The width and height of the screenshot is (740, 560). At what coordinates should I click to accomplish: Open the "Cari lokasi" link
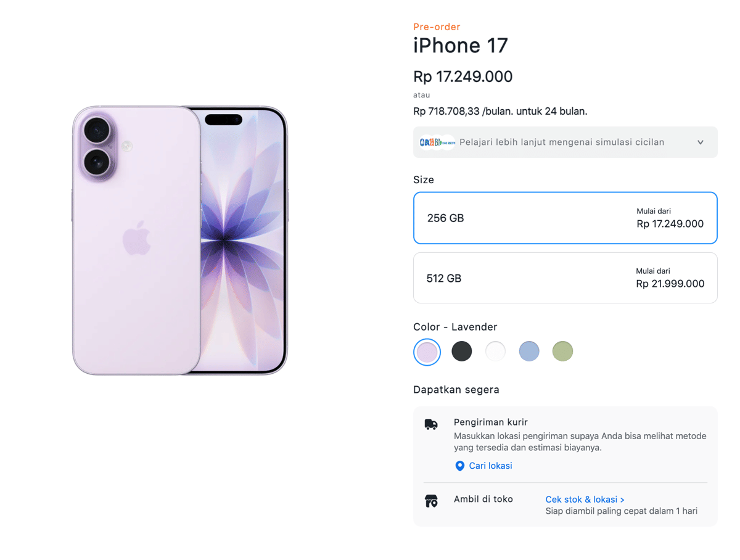[490, 466]
